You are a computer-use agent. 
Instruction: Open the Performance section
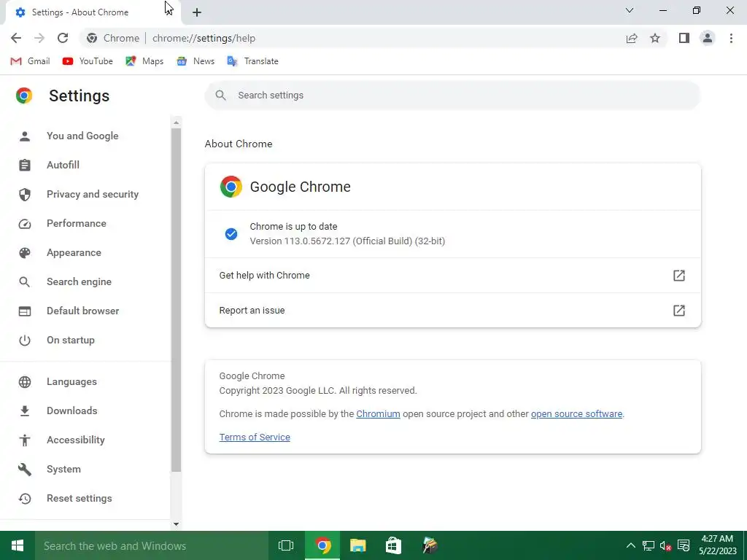tap(76, 223)
